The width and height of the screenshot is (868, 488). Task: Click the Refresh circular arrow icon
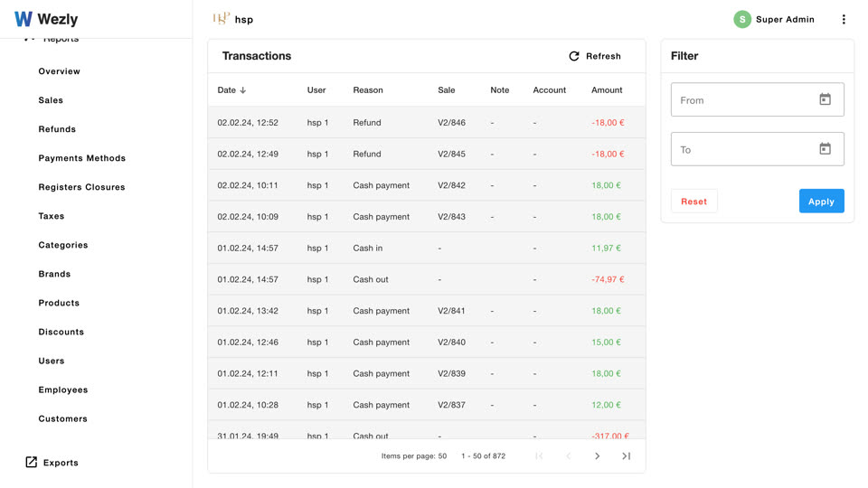574,56
